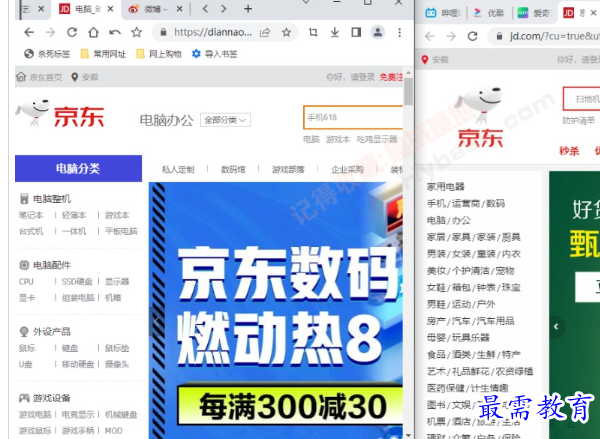Click the JD logo on the left page
600x439 pixels.
(x=60, y=113)
